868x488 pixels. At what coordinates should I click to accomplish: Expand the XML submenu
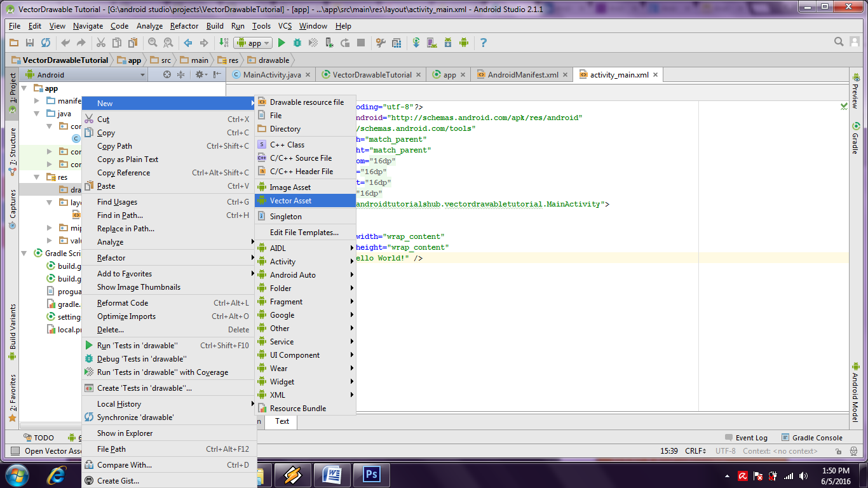pyautogui.click(x=305, y=395)
